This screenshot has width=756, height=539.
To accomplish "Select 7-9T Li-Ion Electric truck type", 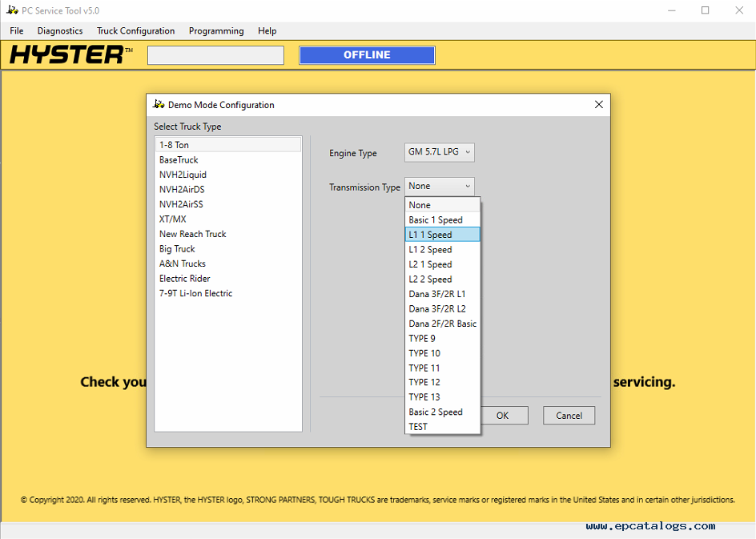I will pos(195,293).
